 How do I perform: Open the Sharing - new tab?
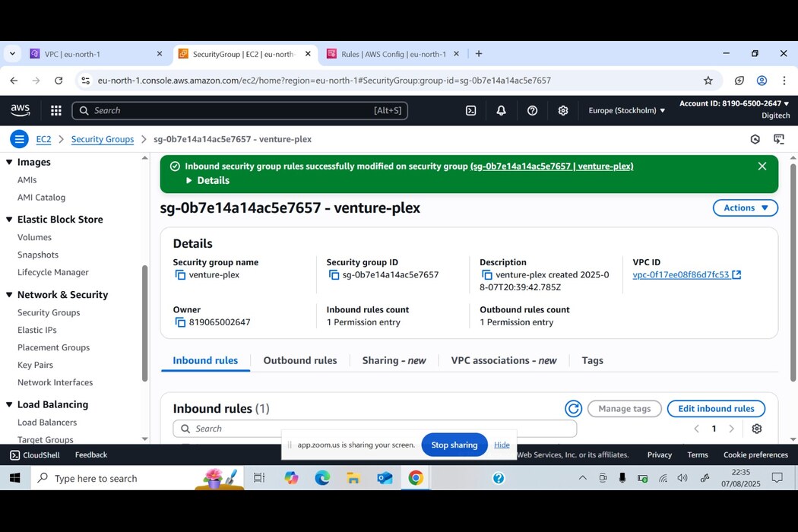[x=394, y=360]
